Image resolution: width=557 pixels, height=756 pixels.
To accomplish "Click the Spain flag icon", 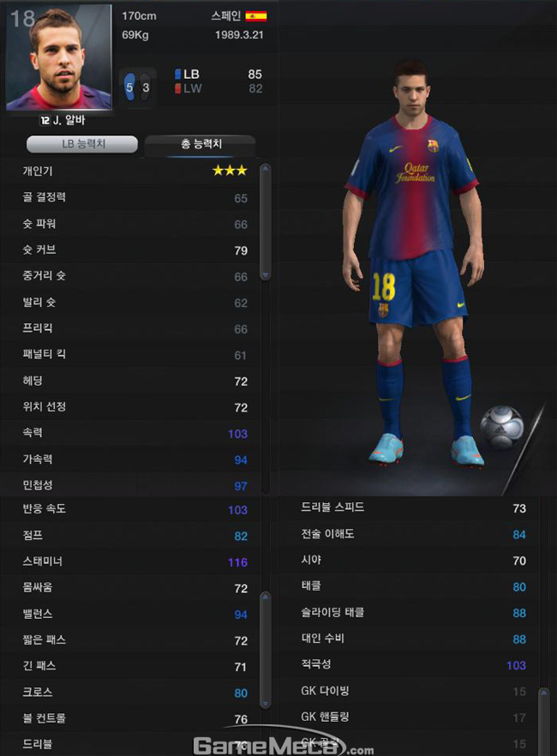I will pyautogui.click(x=256, y=16).
